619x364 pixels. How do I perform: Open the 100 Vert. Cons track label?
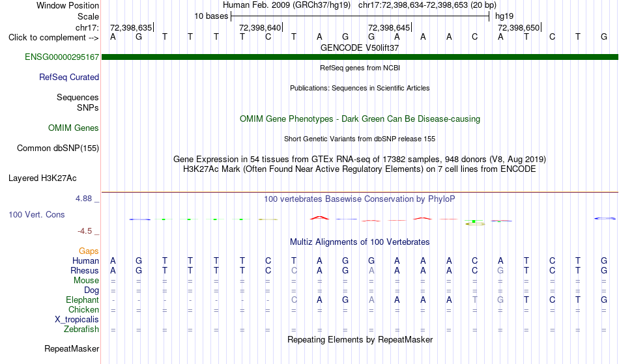click(x=36, y=214)
